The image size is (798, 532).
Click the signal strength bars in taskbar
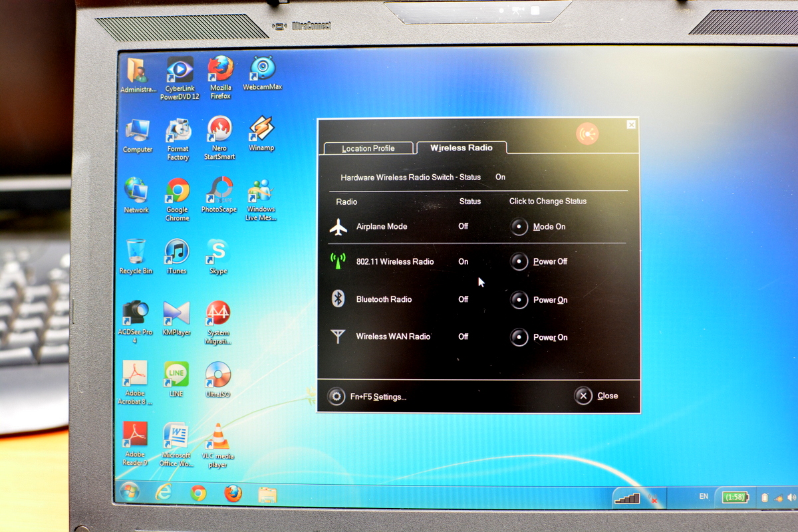(x=626, y=497)
